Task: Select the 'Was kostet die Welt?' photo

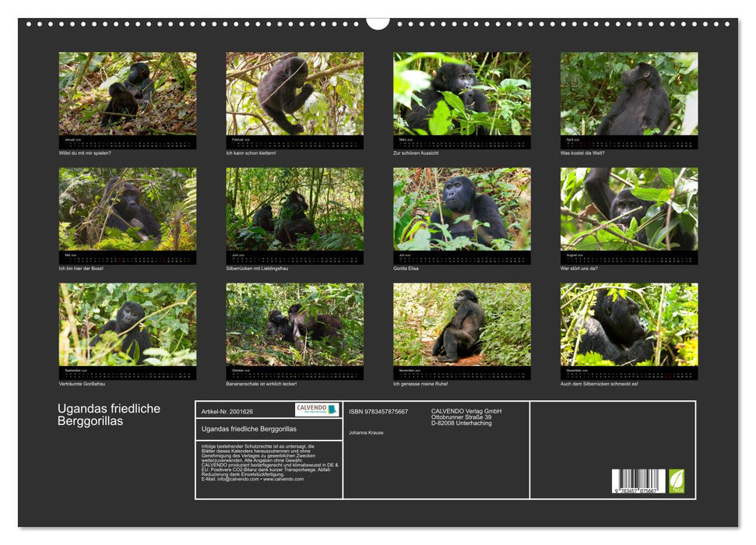Action: tap(629, 94)
